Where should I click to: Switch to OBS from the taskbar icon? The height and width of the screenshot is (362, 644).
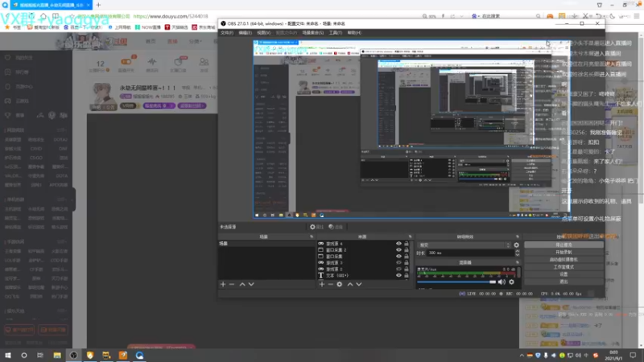73,356
